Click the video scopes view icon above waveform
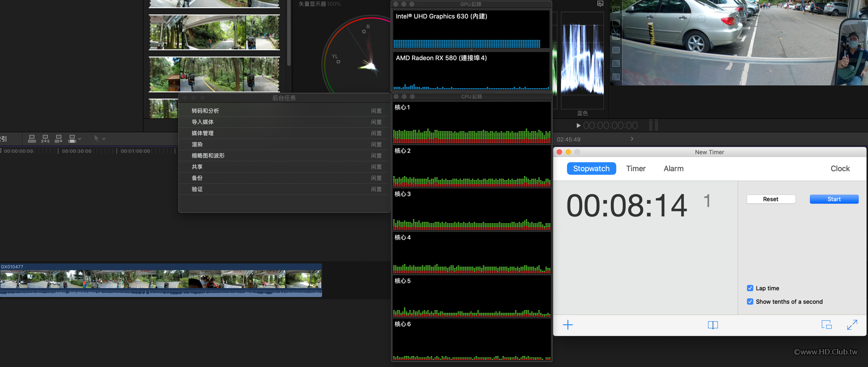The width and height of the screenshot is (868, 367). click(x=600, y=4)
